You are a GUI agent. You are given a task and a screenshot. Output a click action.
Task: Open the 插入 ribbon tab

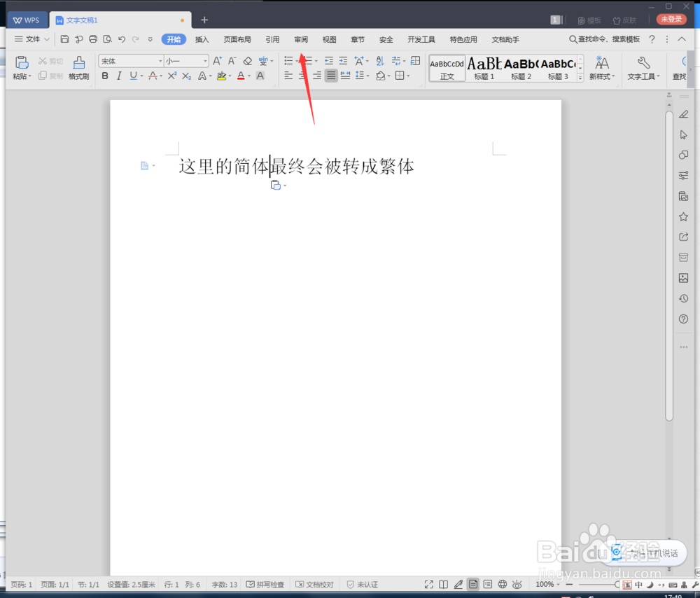[202, 39]
